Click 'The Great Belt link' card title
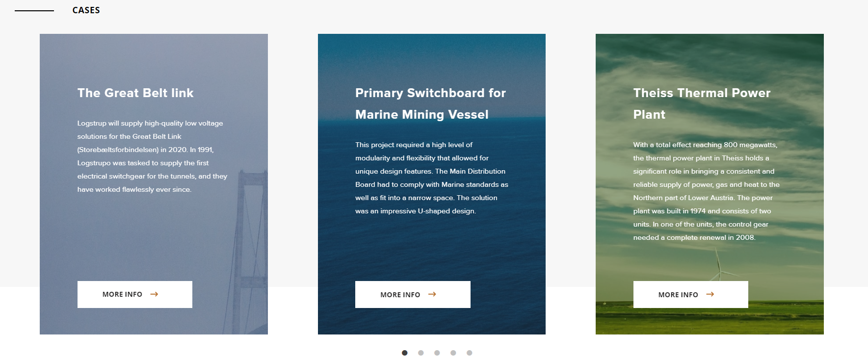 135,93
